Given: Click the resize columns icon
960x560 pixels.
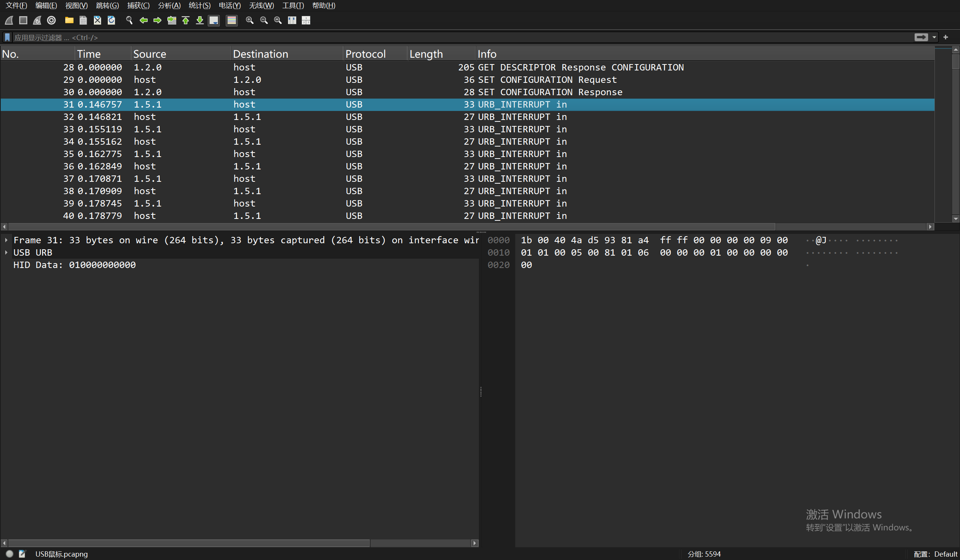Looking at the screenshot, I should pos(292,20).
